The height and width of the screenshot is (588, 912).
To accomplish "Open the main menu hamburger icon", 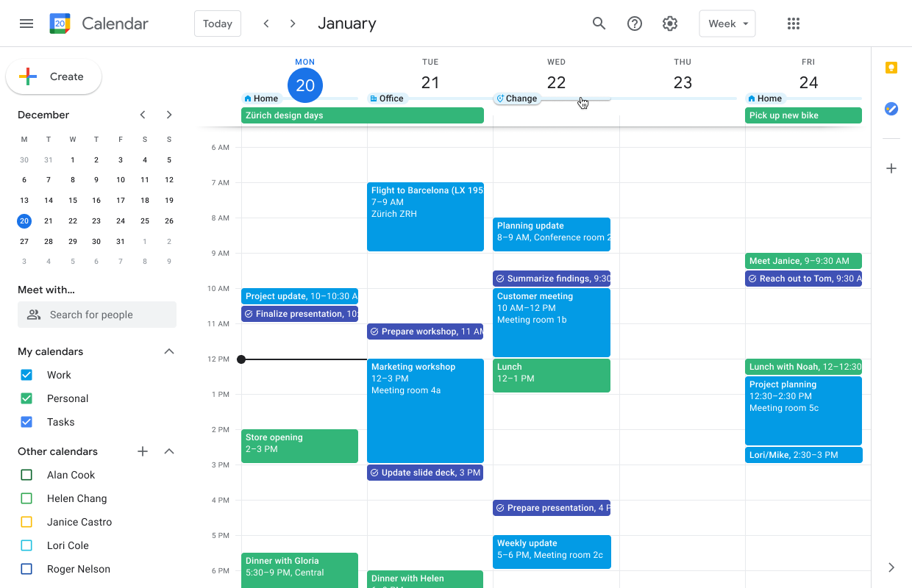I will (x=26, y=24).
